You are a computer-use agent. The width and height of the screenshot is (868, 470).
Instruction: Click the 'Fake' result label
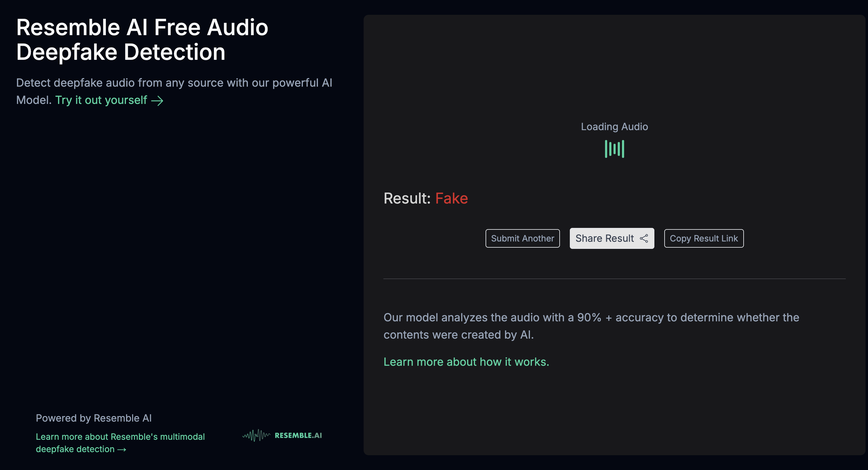(451, 198)
